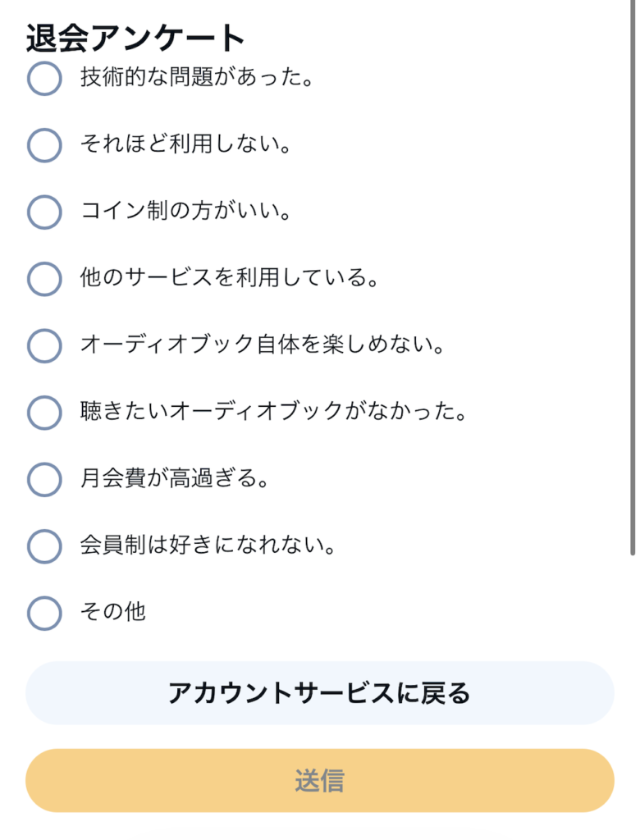640x840 pixels.
Task: Select the その他 radio button
Action: click(x=44, y=612)
